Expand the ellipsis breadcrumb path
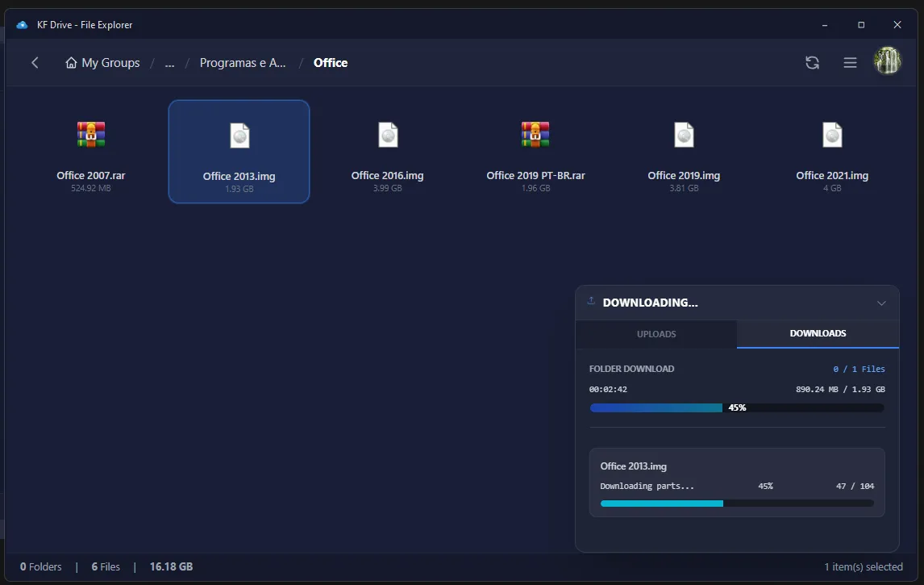The height and width of the screenshot is (585, 924). point(169,63)
